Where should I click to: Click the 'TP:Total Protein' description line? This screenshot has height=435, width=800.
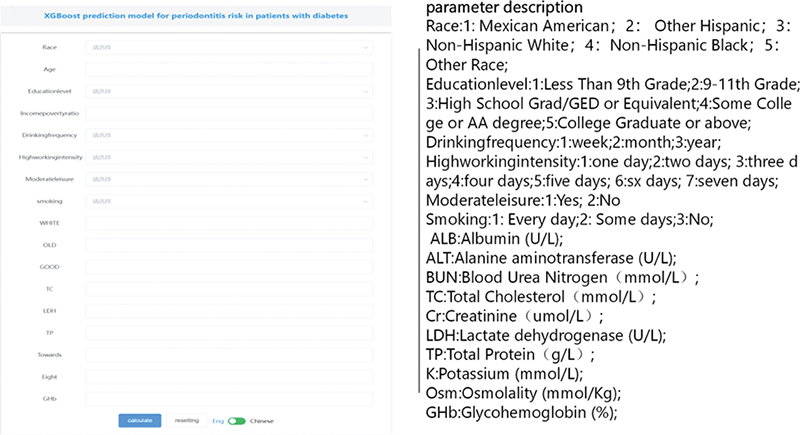pos(510,354)
